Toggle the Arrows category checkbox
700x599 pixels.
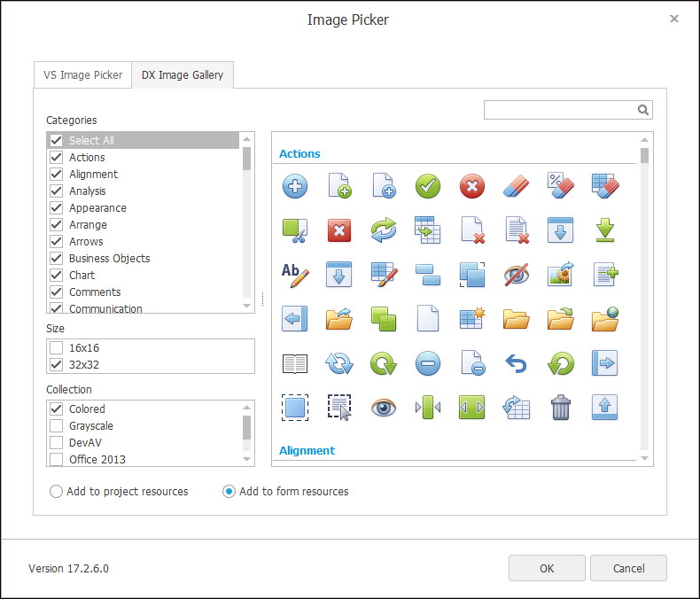(56, 242)
